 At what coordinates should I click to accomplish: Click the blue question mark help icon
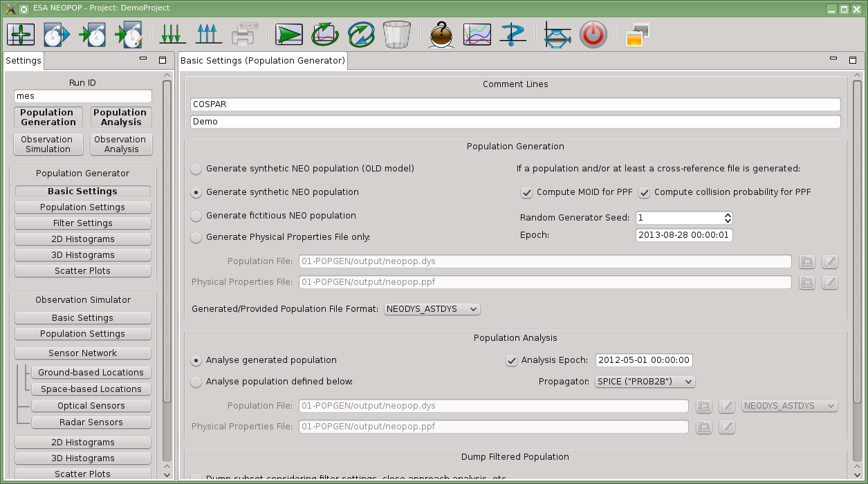click(x=513, y=34)
